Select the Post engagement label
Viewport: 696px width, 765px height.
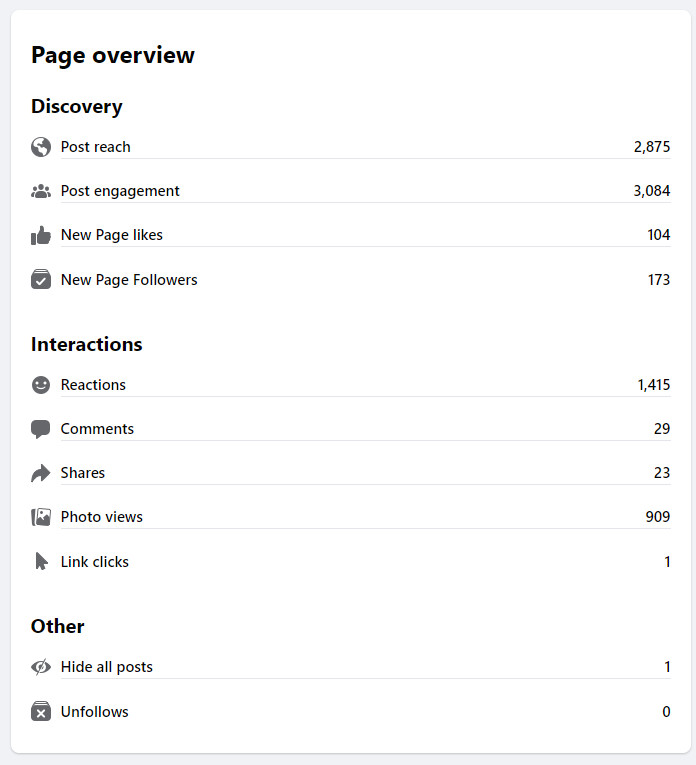point(120,191)
